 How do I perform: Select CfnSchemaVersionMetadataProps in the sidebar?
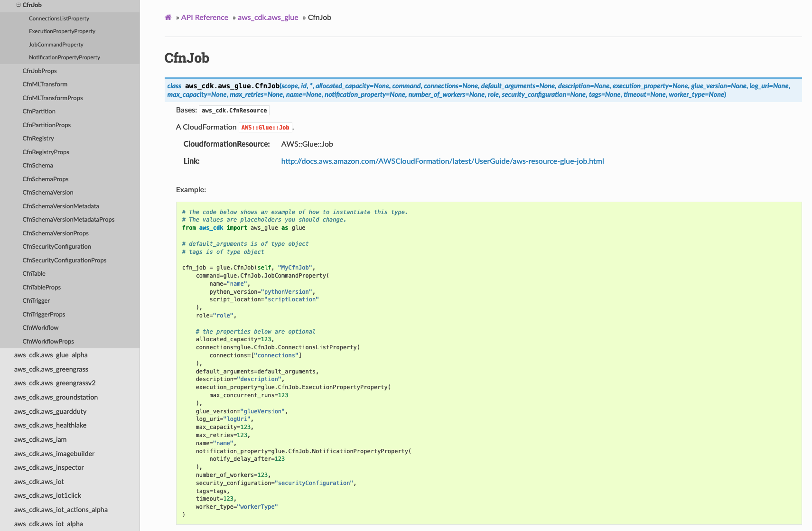coord(68,219)
